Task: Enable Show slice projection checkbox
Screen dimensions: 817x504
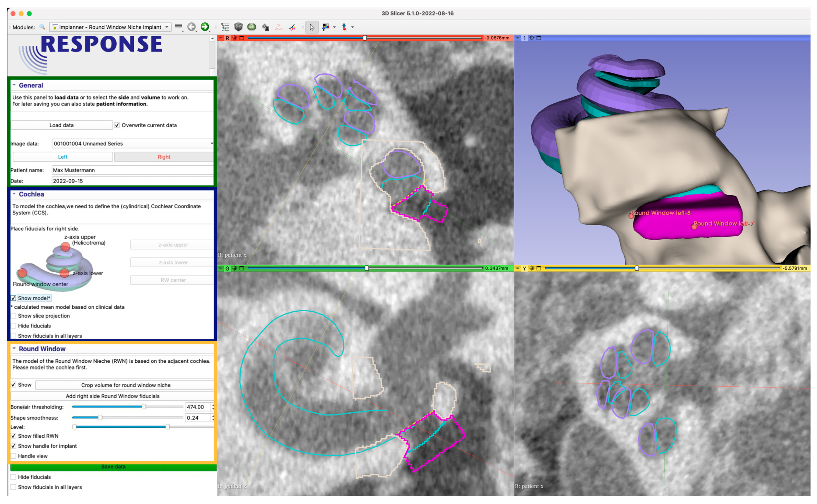Action: click(13, 316)
